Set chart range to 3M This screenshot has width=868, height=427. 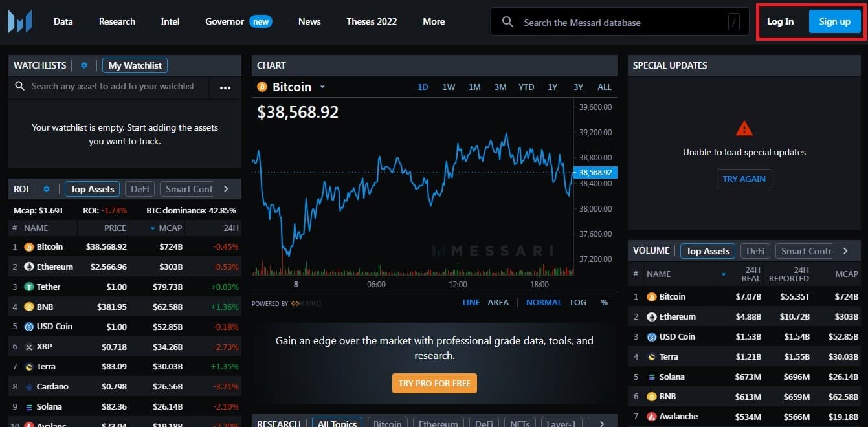(500, 87)
